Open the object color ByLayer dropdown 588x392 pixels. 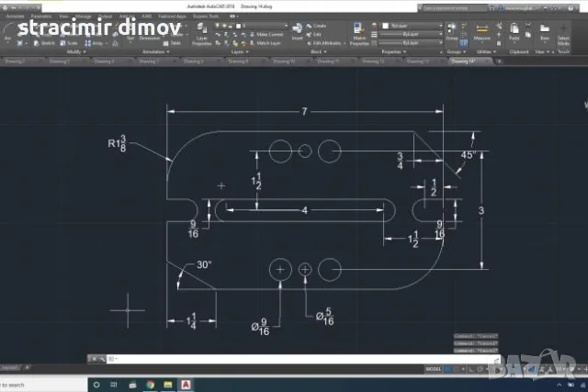pos(413,26)
